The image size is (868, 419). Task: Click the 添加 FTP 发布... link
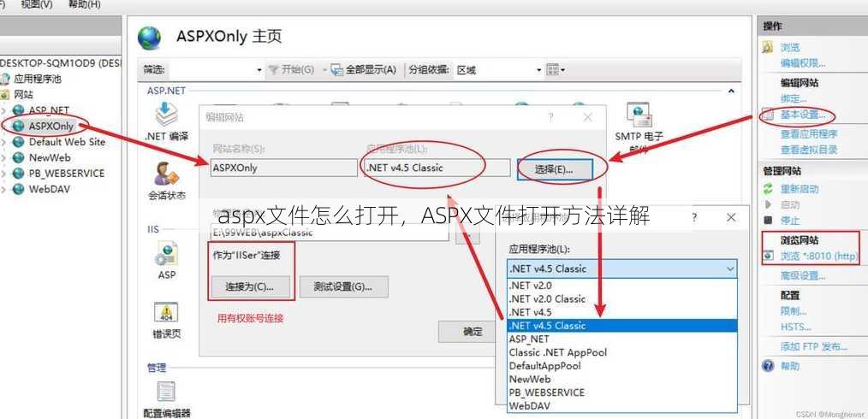tap(814, 346)
